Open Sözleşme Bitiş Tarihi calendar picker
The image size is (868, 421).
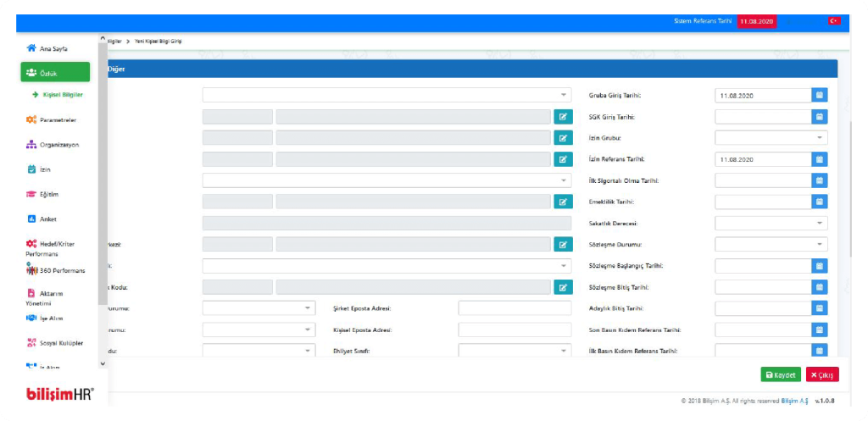[819, 287]
